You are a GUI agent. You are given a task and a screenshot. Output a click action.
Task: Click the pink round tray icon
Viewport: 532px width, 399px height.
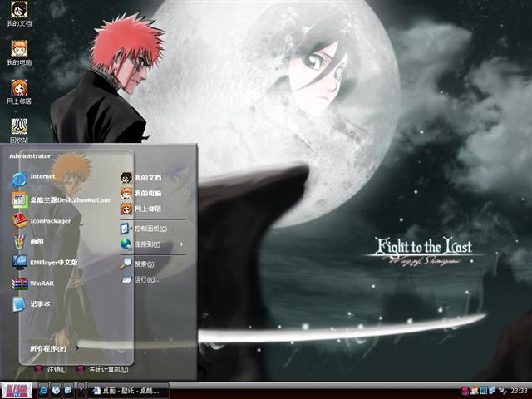tap(465, 391)
